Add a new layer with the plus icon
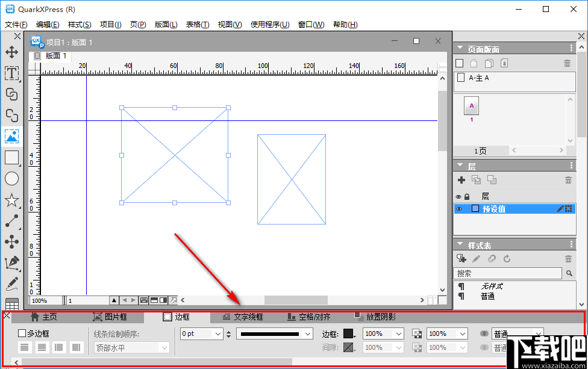 point(461,180)
